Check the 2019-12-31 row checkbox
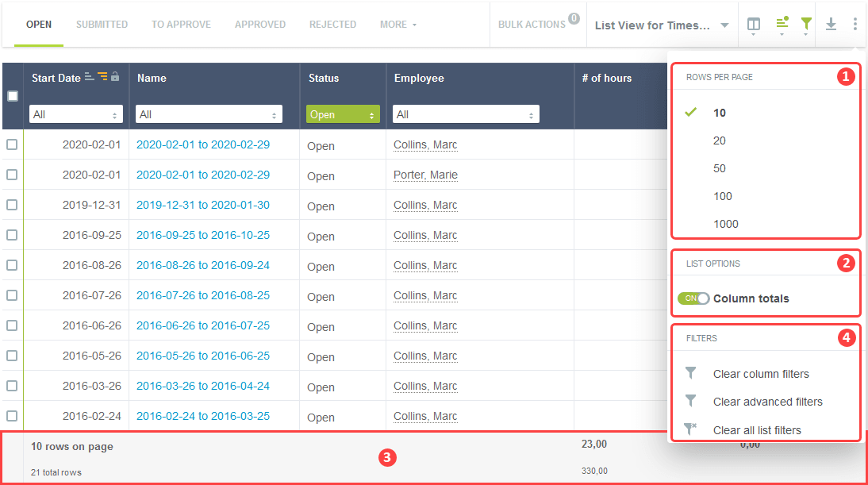Screen dimensions: 868x485 tap(12, 205)
